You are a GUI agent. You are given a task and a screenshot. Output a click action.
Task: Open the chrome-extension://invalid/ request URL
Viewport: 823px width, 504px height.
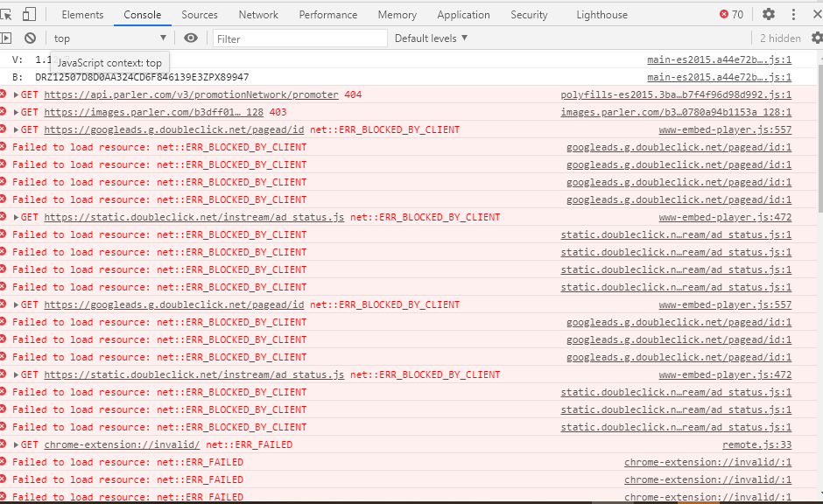pos(122,444)
